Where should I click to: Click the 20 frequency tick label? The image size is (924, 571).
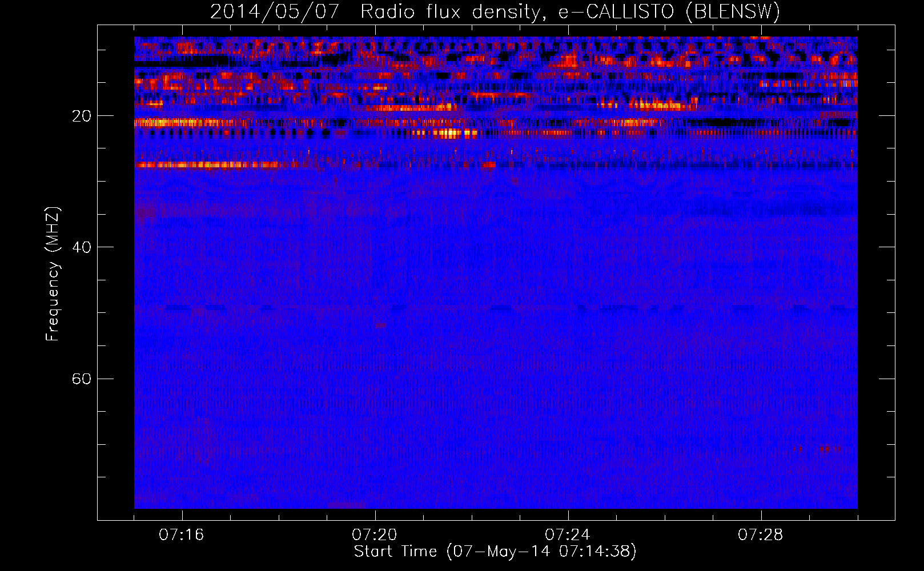click(x=81, y=116)
